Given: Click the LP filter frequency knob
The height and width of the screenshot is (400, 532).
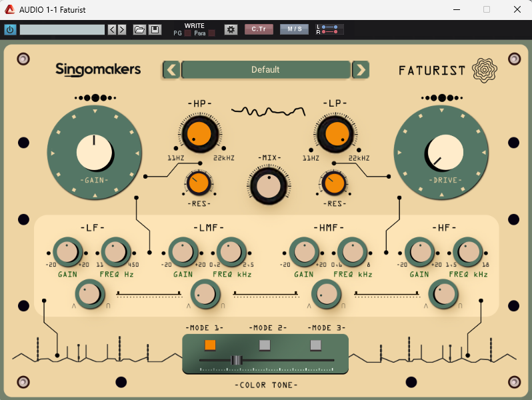Looking at the screenshot, I should pos(335,134).
